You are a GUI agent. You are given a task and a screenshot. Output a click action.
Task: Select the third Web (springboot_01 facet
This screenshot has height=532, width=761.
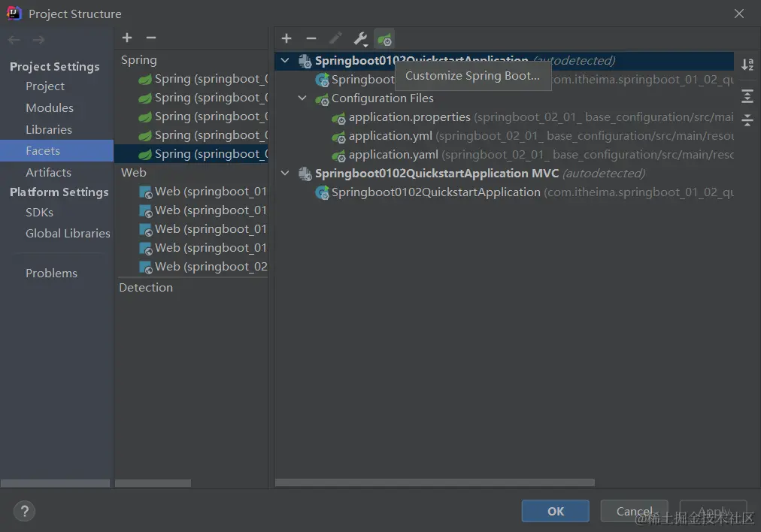coord(191,229)
